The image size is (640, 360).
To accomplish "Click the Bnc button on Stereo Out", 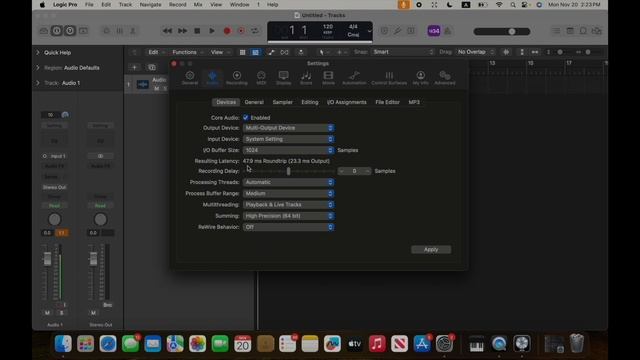I will click(107, 305).
